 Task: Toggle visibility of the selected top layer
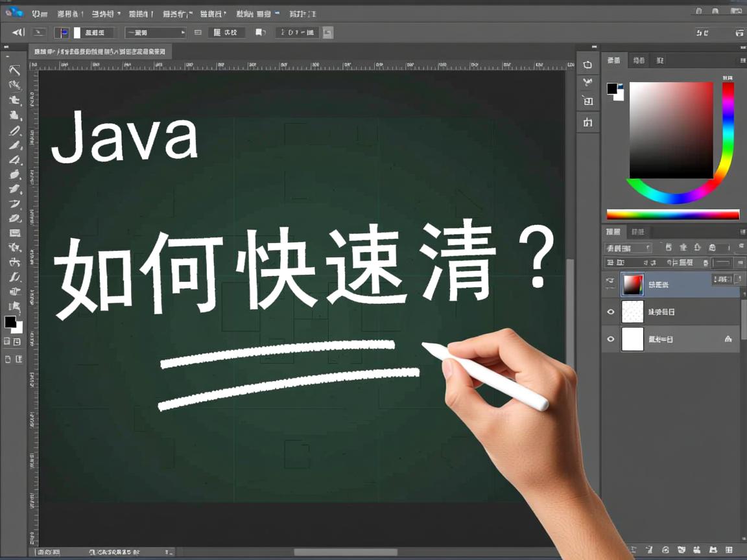pyautogui.click(x=610, y=281)
